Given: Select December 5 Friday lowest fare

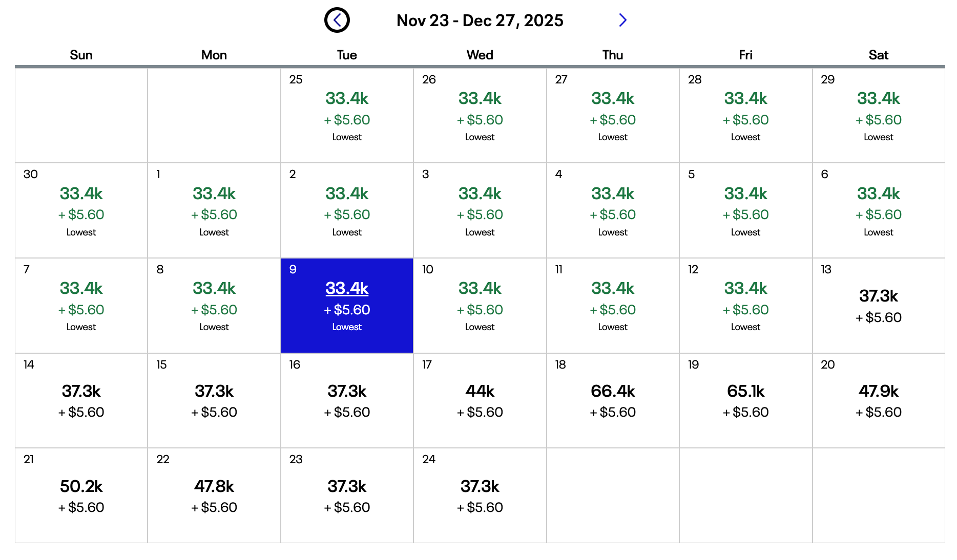Looking at the screenshot, I should pyautogui.click(x=745, y=210).
